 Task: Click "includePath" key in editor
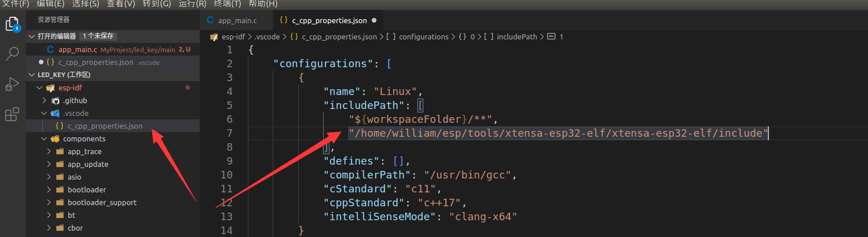365,105
